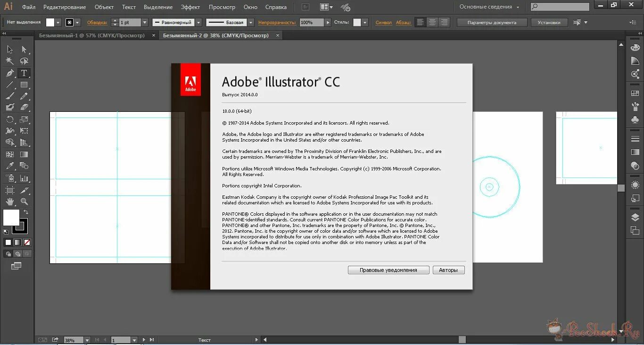Image resolution: width=644 pixels, height=345 pixels.
Task: Open the Объект menu
Action: tap(104, 7)
